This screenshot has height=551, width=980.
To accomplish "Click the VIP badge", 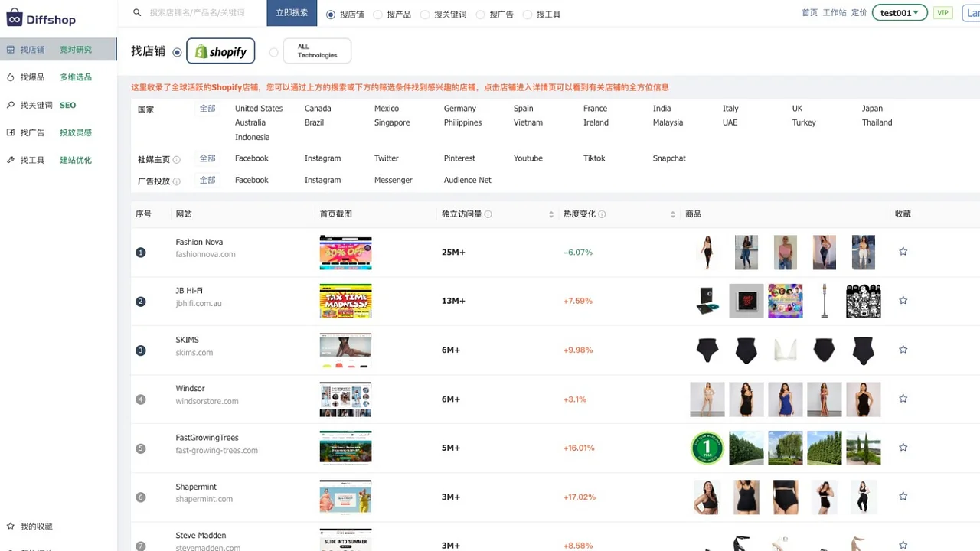I will (942, 13).
